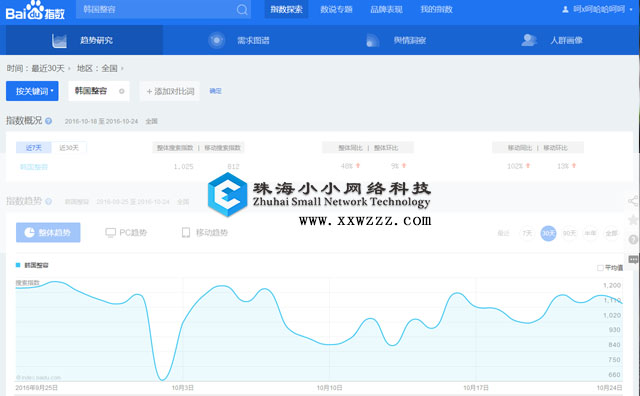This screenshot has height=396, width=640.
Task: Open the 按关键词 dropdown button
Action: tap(32, 91)
